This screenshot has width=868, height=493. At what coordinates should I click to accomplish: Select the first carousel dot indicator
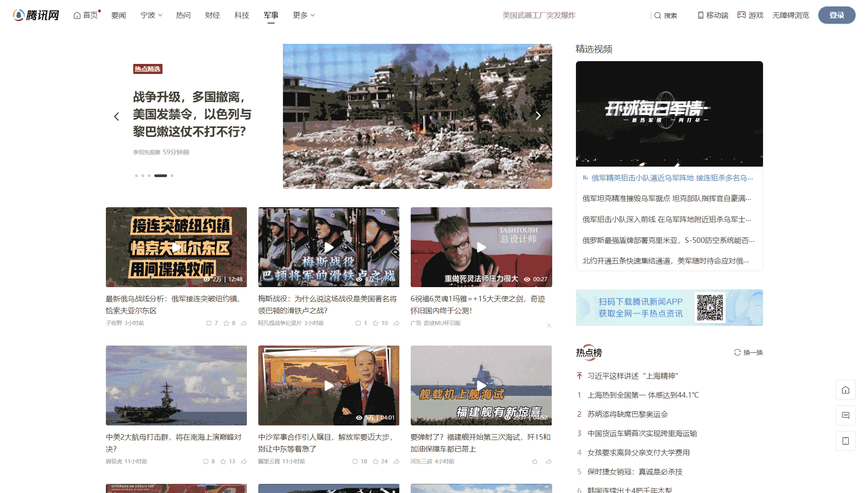tap(136, 176)
